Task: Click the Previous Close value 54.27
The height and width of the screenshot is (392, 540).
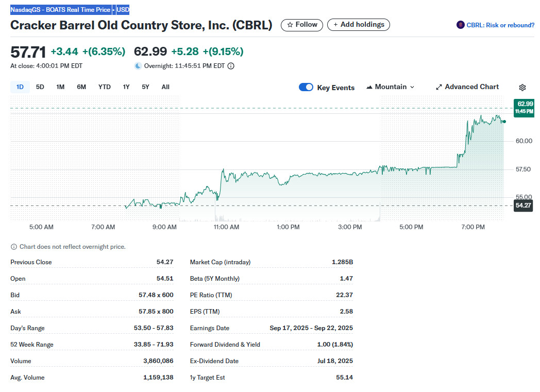Action: 164,262
